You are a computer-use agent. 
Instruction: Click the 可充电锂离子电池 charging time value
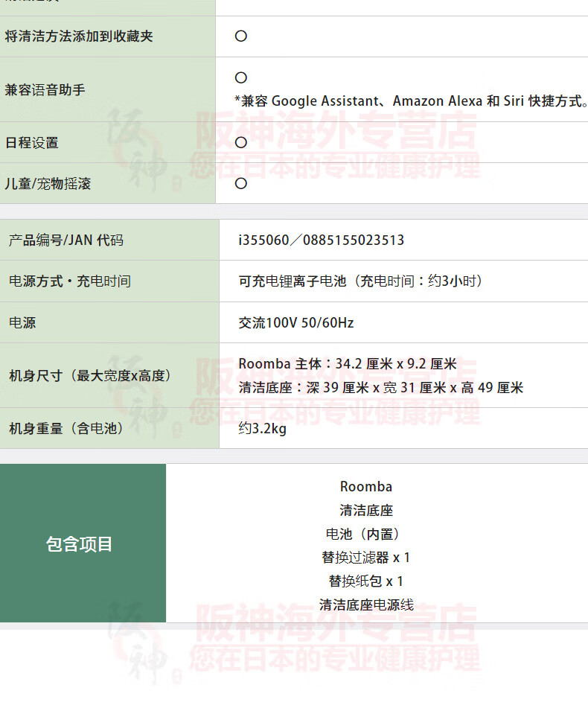pyautogui.click(x=360, y=281)
